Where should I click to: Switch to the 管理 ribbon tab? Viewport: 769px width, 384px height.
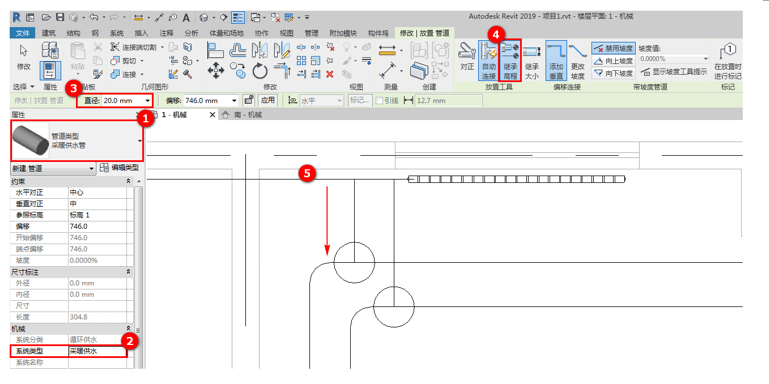click(311, 33)
